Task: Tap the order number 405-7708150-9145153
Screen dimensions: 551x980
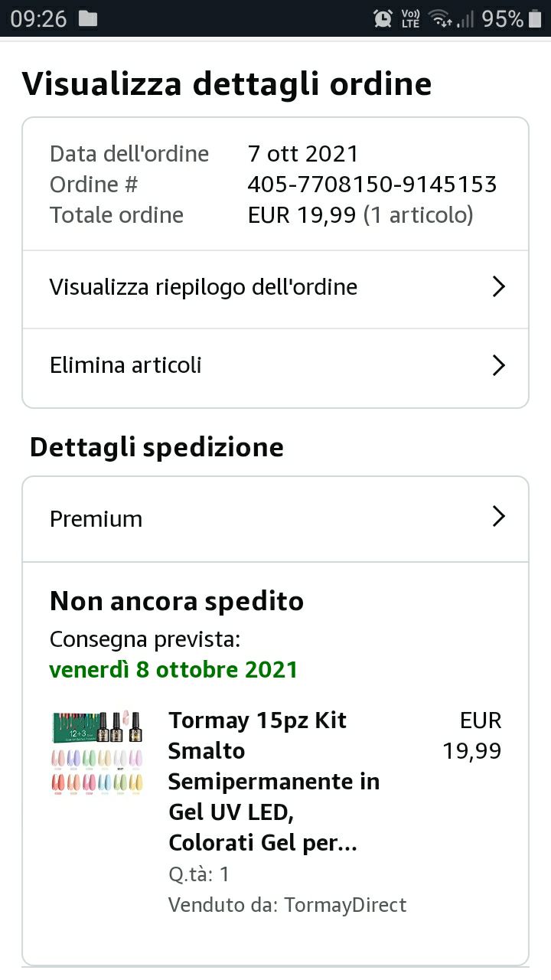Action: (372, 185)
